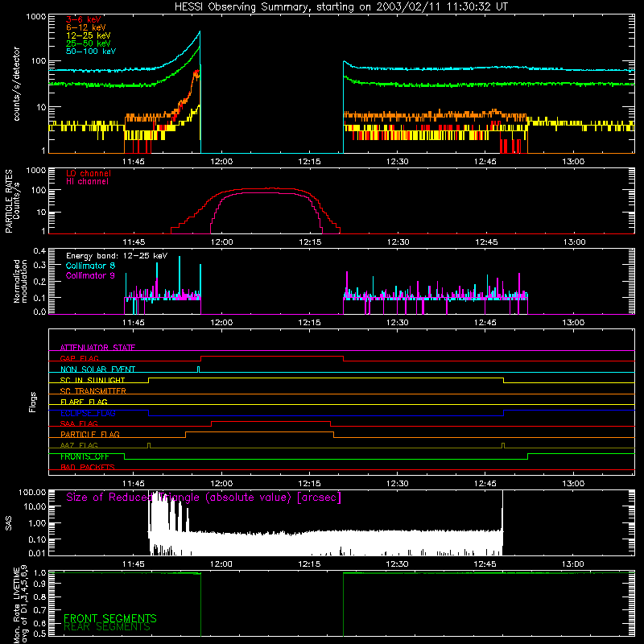Click the '100.00' tick on the SAS axis

pyautogui.click(x=32, y=492)
